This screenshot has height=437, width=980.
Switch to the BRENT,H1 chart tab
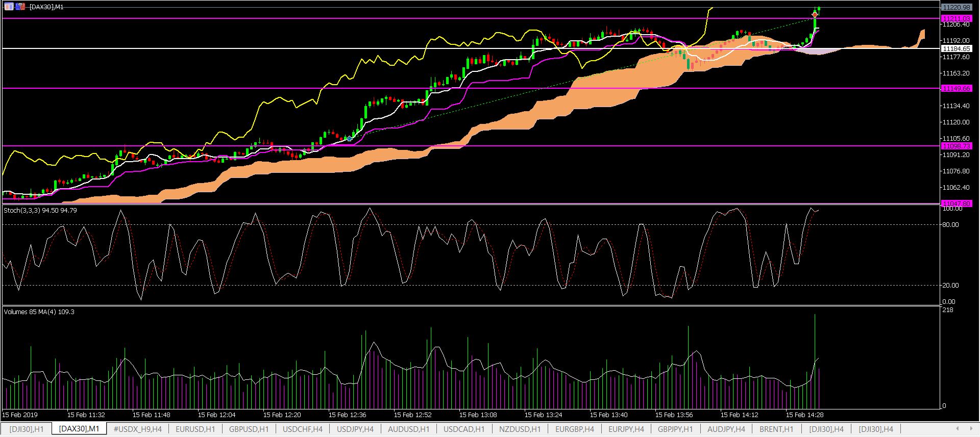[x=776, y=429]
